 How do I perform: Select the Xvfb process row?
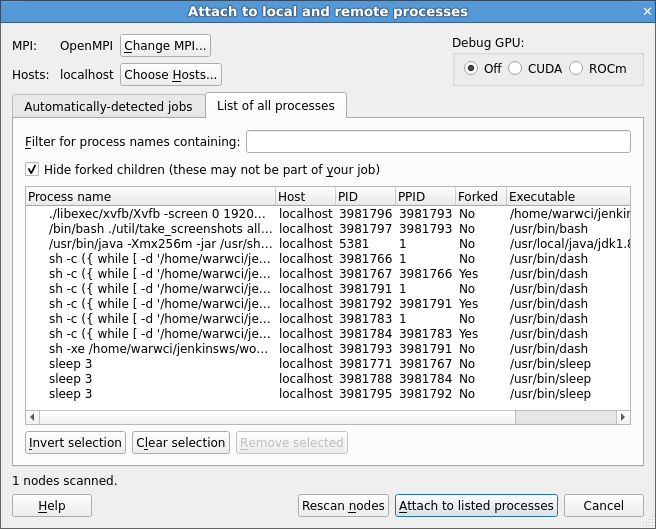tap(328, 214)
